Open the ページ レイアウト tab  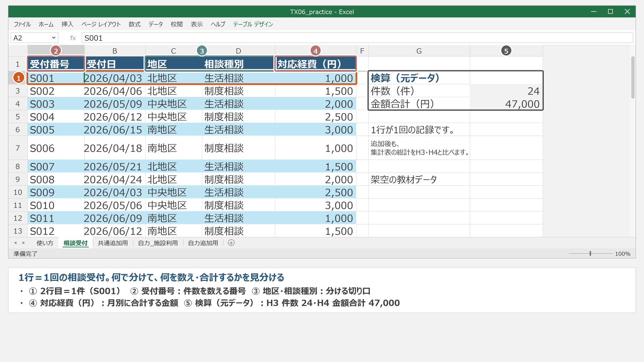[101, 24]
